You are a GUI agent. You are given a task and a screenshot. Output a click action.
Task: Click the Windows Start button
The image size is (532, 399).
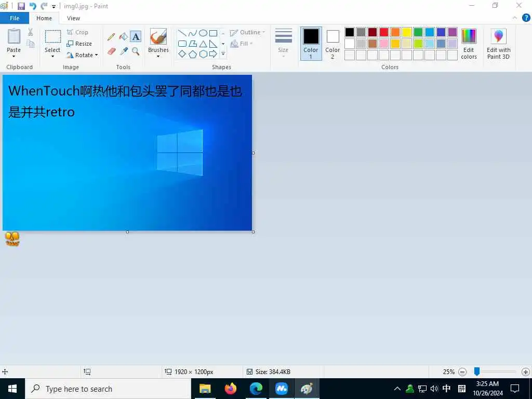click(12, 389)
